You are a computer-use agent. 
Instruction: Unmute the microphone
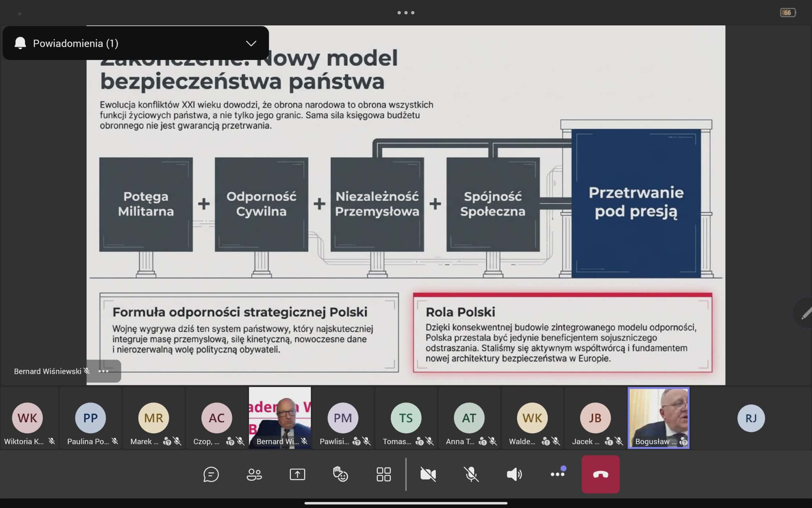tap(471, 474)
